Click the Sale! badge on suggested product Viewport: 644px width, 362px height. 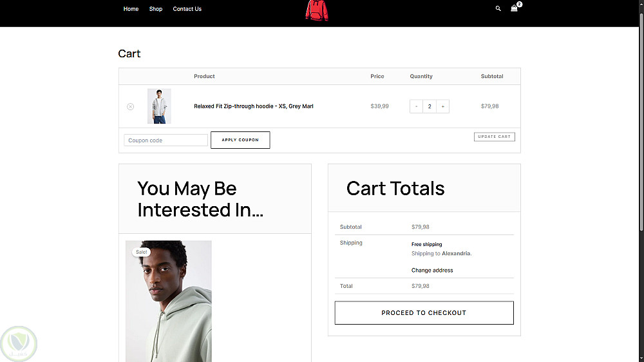(141, 252)
